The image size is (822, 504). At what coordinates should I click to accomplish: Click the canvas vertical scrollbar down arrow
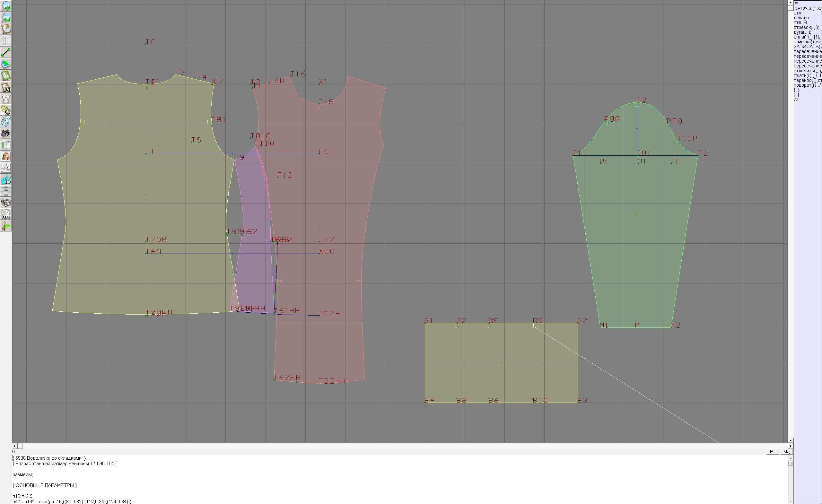pos(790,441)
